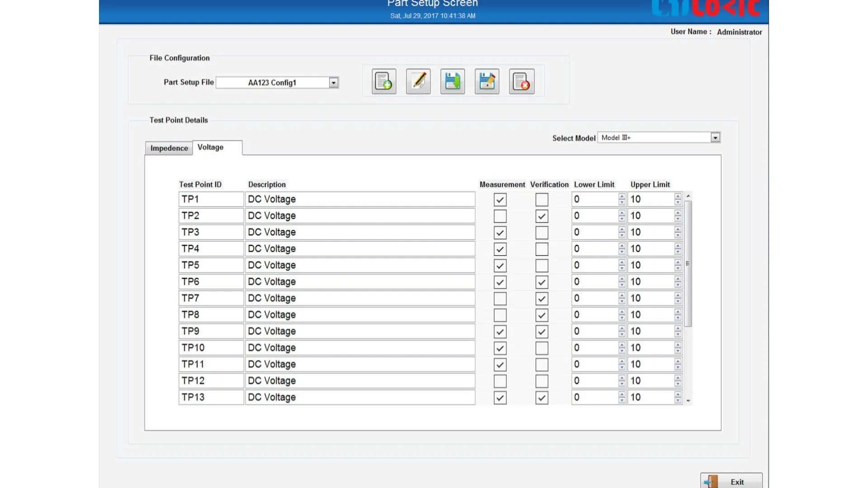
Task: Uncheck Verification checkbox for TP2
Action: pos(542,216)
